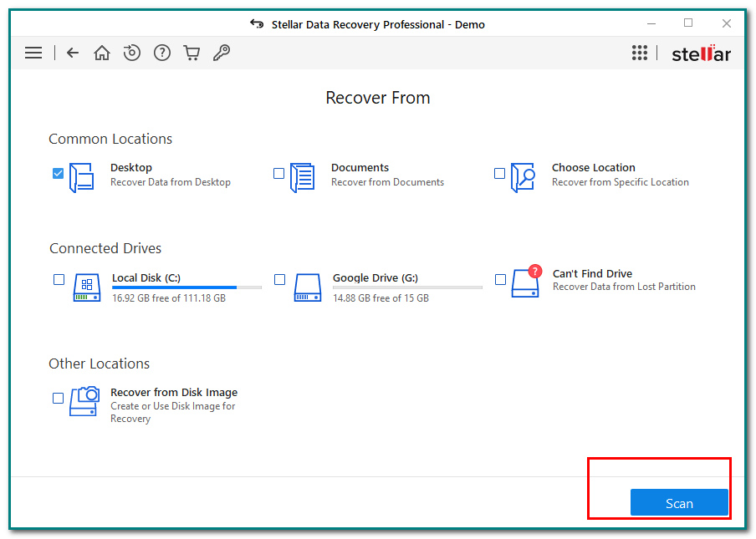Click the Recover from Disk Image label
Image resolution: width=756 pixels, height=539 pixels.
pyautogui.click(x=174, y=392)
